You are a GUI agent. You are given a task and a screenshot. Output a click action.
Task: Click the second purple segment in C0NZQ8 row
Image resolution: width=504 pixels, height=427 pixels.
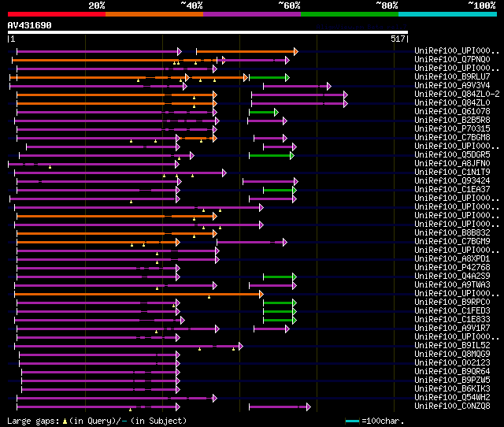coord(280,407)
